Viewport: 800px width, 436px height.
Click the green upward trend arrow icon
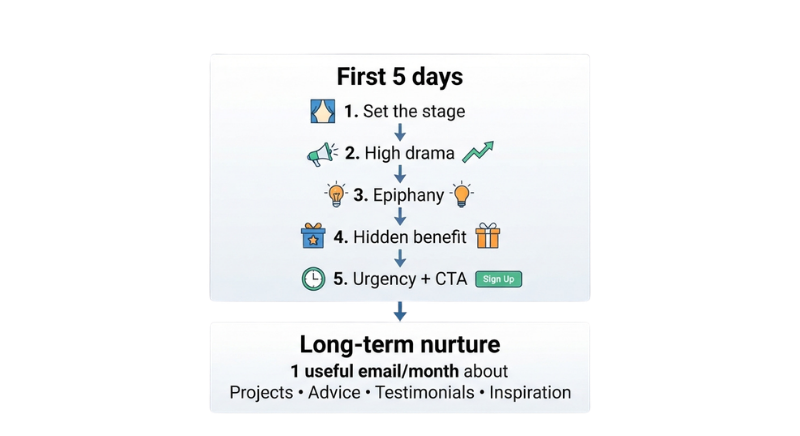coord(478,152)
